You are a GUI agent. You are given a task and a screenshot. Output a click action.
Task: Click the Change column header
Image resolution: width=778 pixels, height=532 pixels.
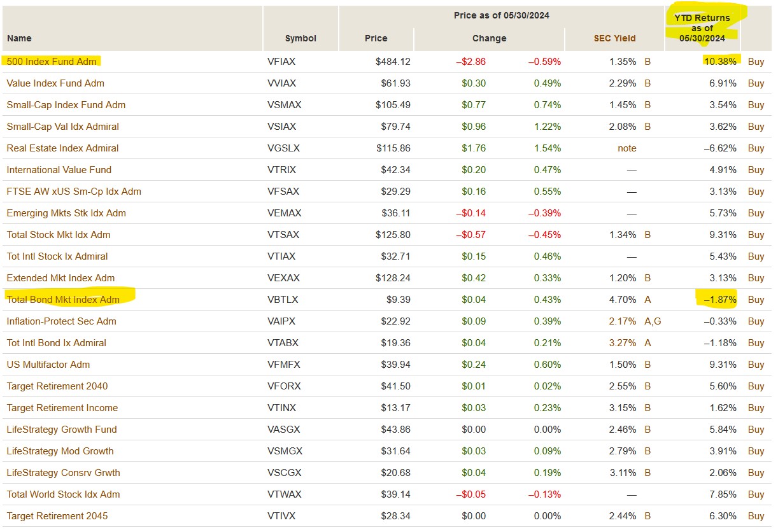[489, 38]
